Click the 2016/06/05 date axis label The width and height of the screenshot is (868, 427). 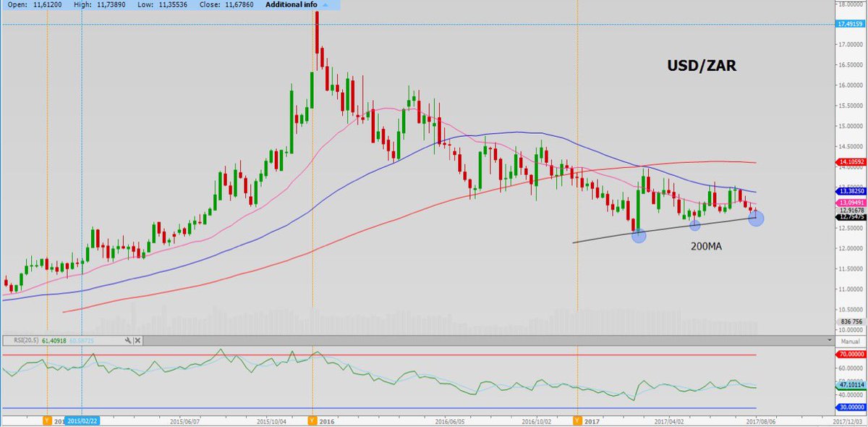pyautogui.click(x=451, y=420)
